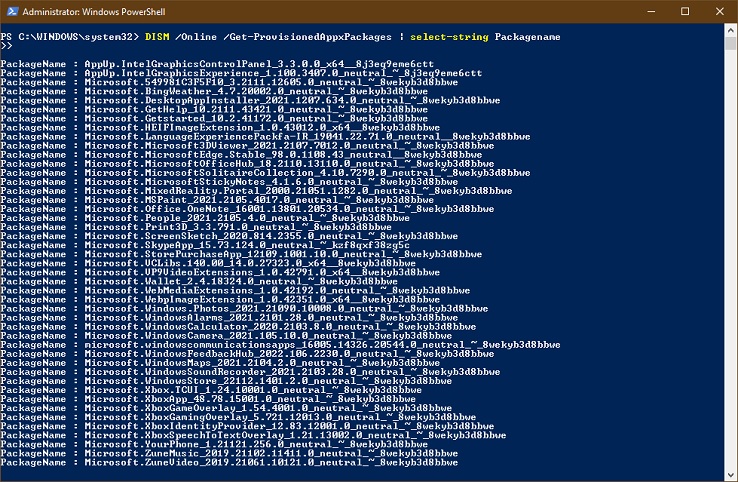Select the Microsoft.MicrosoftEdge.Stable package line
This screenshot has width=738, height=482.
(241, 154)
